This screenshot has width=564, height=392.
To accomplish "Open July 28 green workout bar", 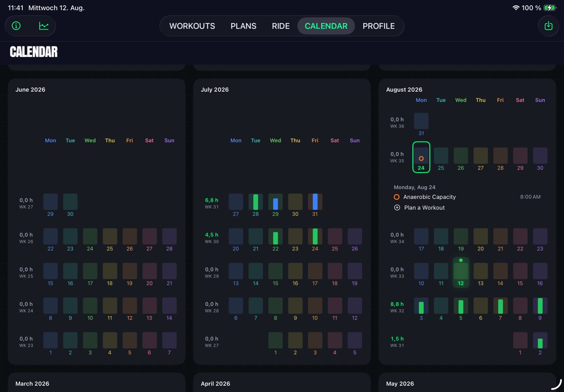I will [255, 202].
